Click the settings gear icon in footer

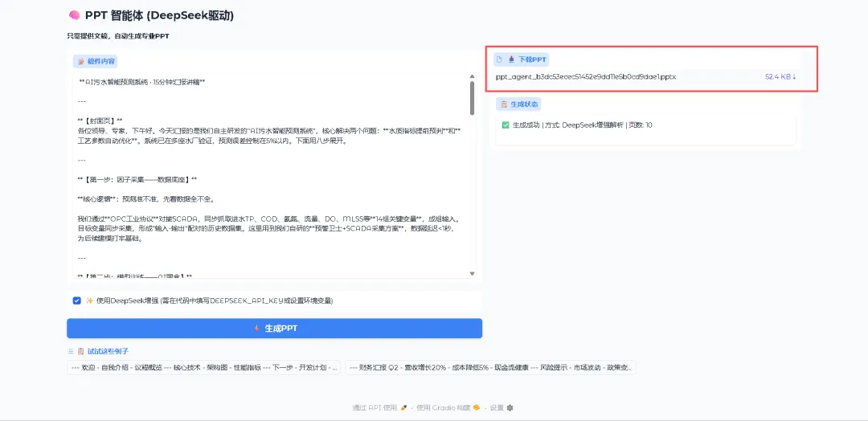(510, 407)
